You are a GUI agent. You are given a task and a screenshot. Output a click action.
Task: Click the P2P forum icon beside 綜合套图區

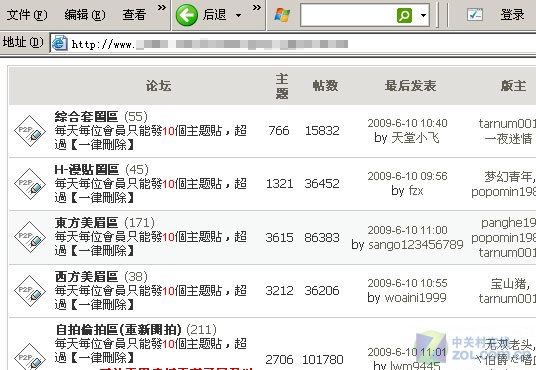pyautogui.click(x=30, y=131)
